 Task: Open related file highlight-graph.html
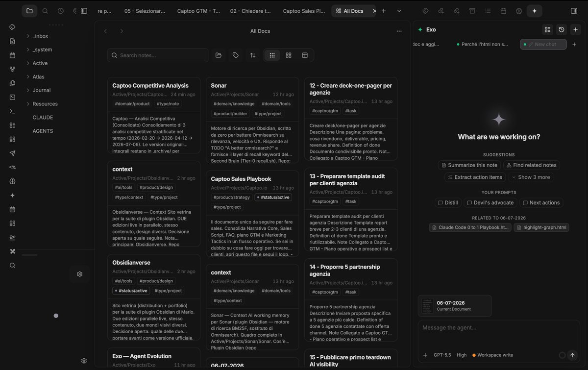[541, 227]
